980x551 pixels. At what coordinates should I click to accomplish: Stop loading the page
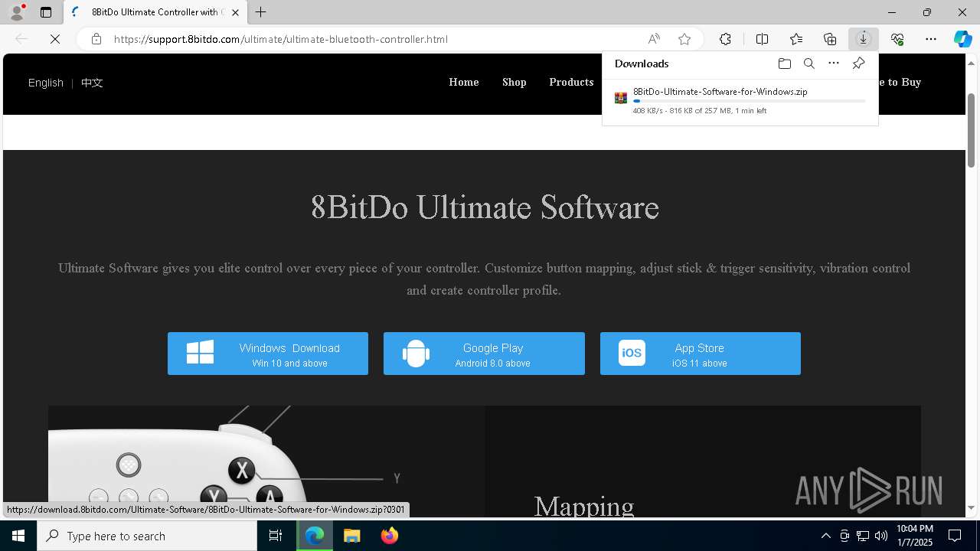(x=55, y=39)
